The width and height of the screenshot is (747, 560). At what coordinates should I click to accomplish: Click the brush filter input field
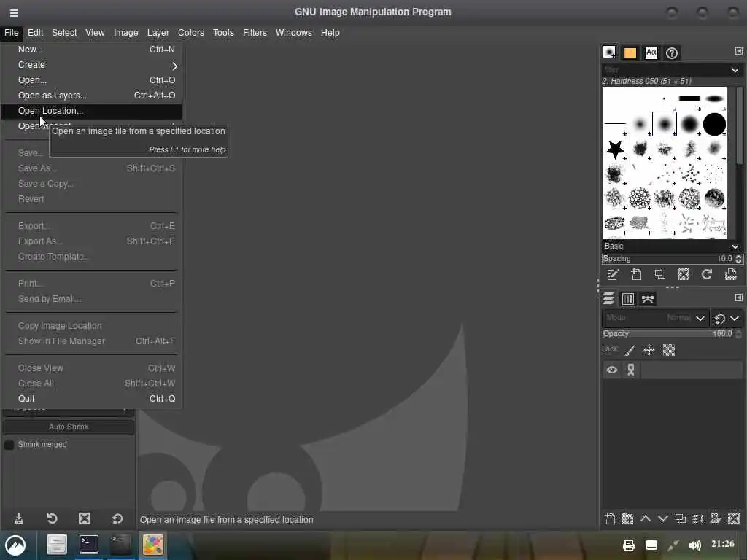(665, 70)
